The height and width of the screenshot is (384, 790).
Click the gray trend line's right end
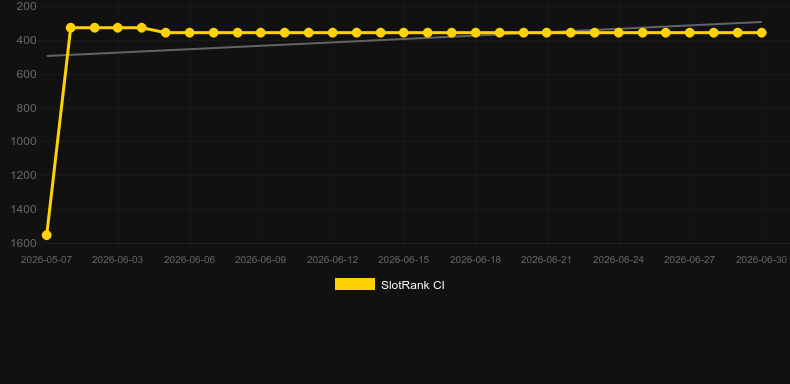click(760, 22)
